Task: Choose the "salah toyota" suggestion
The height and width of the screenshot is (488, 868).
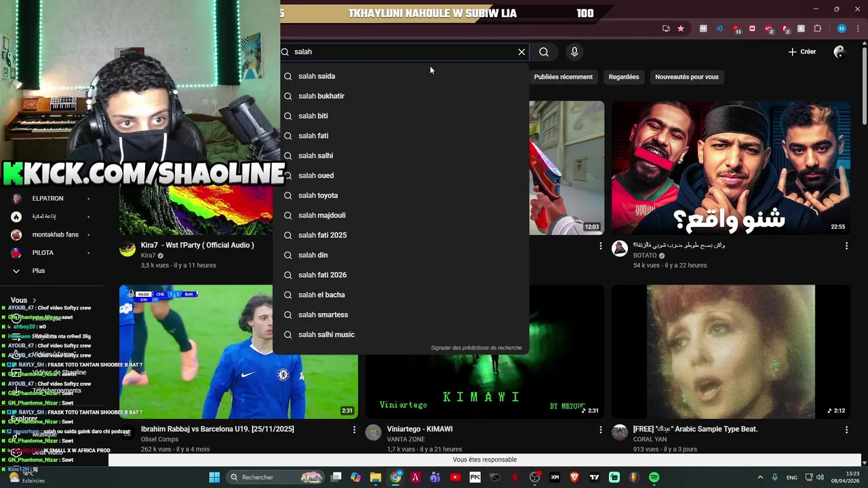Action: pos(401,195)
